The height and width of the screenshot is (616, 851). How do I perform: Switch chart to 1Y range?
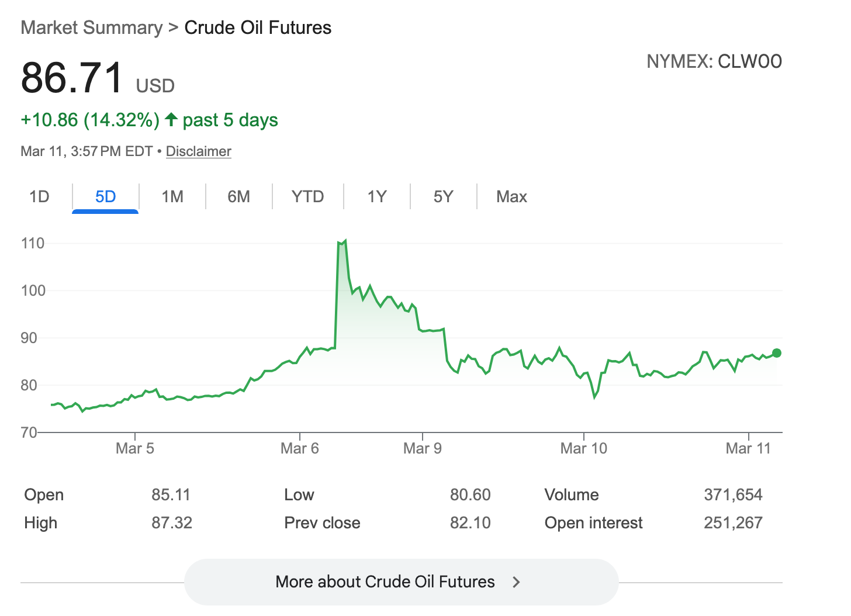click(377, 196)
